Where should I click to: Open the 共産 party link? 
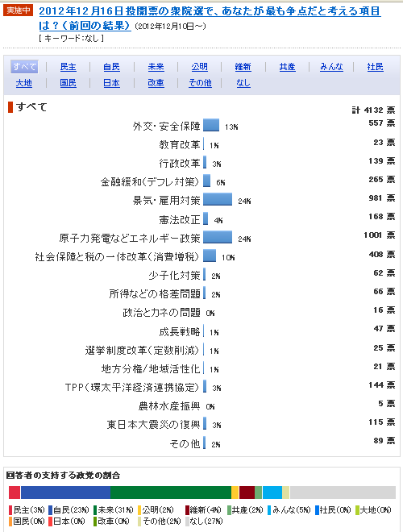[x=287, y=67]
